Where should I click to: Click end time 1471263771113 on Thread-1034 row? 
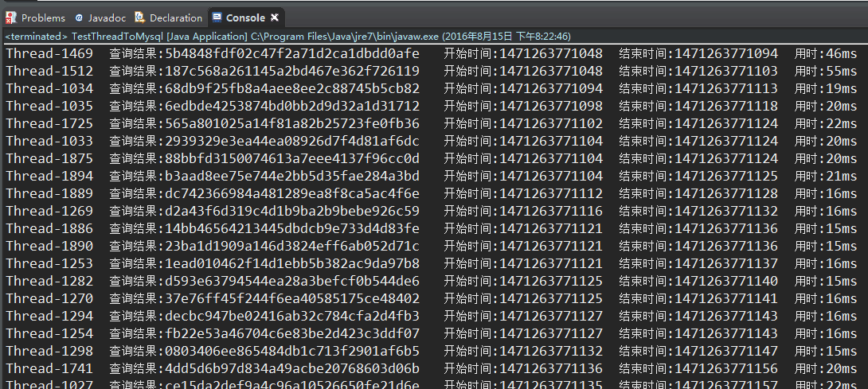pos(726,88)
